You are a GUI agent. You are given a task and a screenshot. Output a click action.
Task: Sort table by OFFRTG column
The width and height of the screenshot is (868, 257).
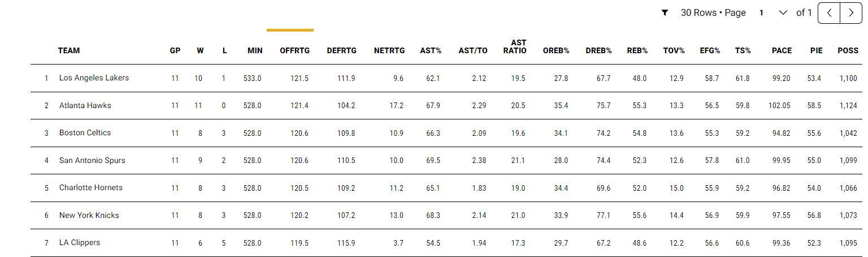(x=294, y=50)
